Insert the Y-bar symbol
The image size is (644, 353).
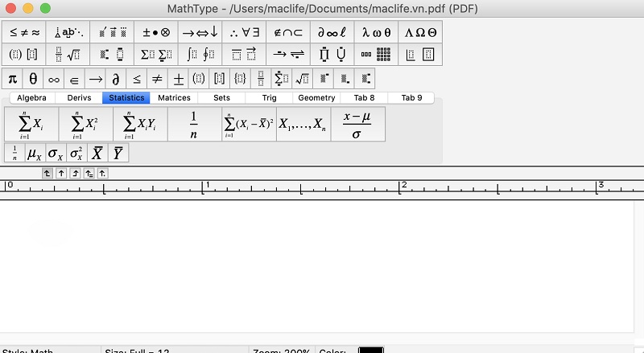[118, 153]
